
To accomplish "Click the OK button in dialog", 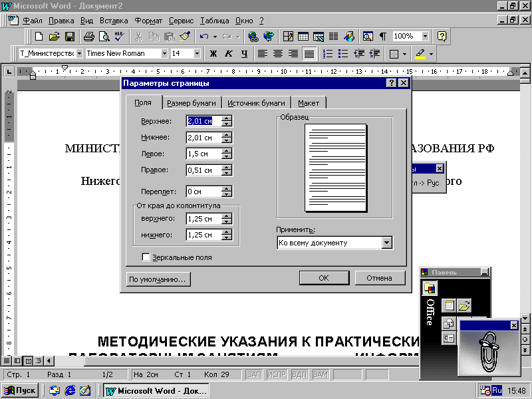I will (x=324, y=278).
